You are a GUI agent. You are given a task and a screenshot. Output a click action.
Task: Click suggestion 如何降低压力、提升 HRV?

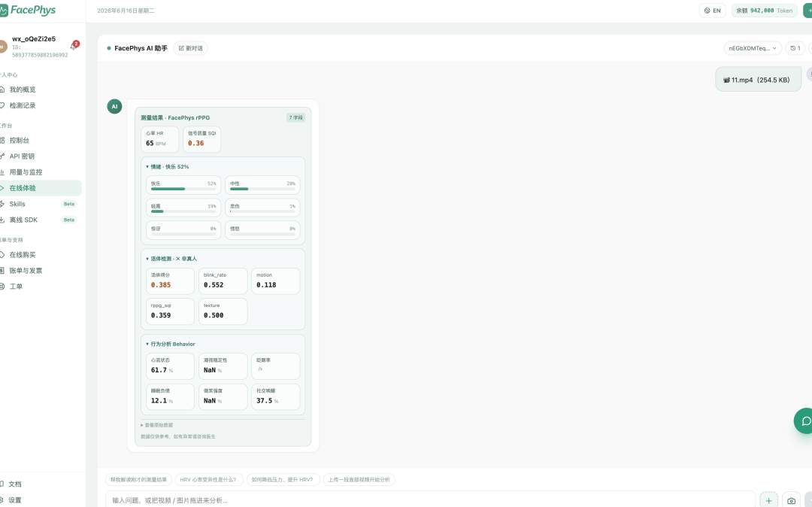tap(283, 480)
